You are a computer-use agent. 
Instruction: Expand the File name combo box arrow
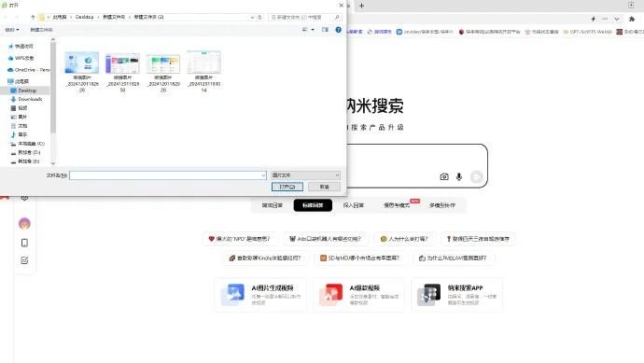pos(263,175)
